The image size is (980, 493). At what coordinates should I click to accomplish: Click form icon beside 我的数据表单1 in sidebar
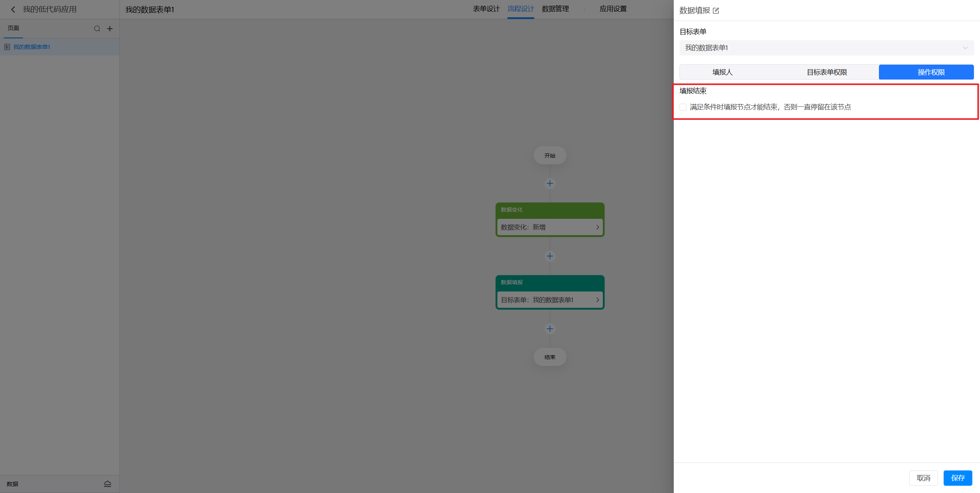pos(7,47)
